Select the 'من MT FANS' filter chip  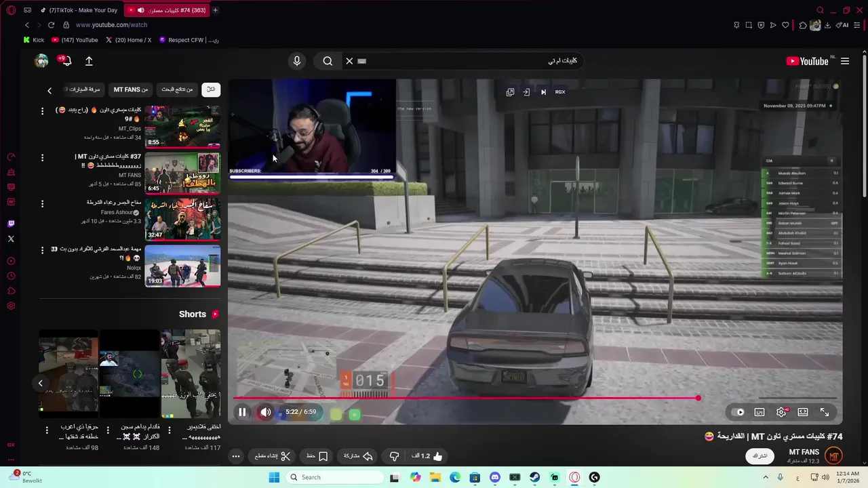click(x=131, y=89)
